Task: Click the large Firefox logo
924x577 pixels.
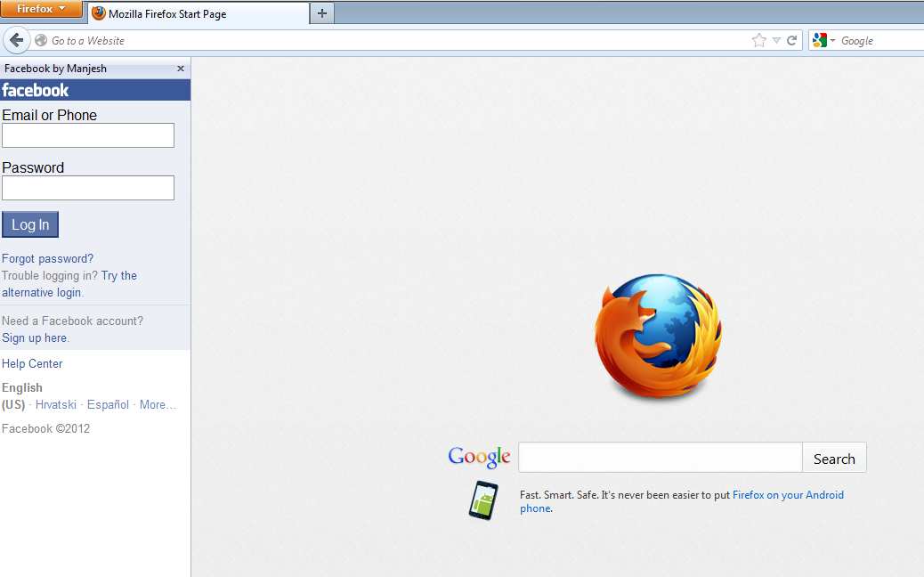Action: click(658, 336)
